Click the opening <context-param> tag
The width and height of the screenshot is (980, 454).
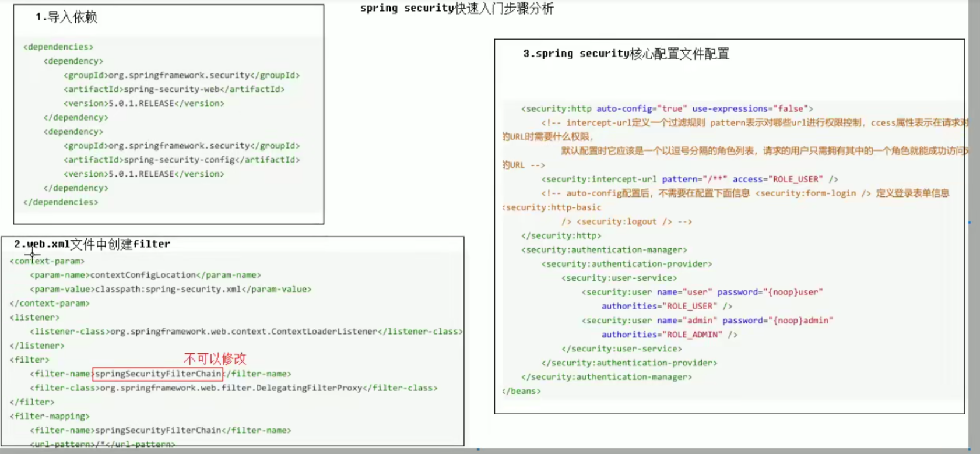tap(47, 261)
